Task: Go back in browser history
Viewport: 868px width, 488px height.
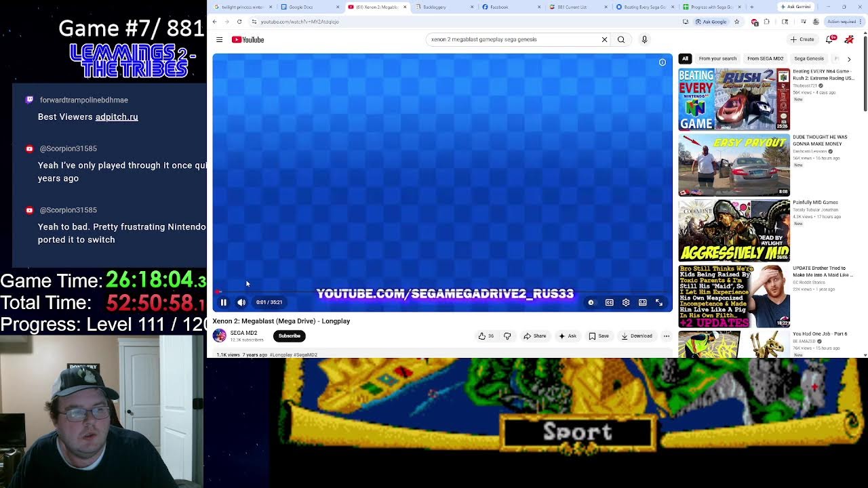Action: click(x=215, y=22)
